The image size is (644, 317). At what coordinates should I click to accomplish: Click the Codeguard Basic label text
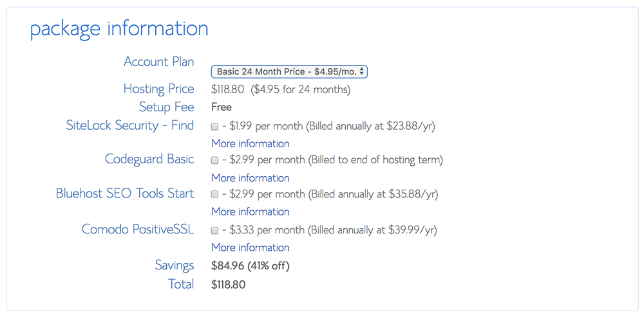149,159
